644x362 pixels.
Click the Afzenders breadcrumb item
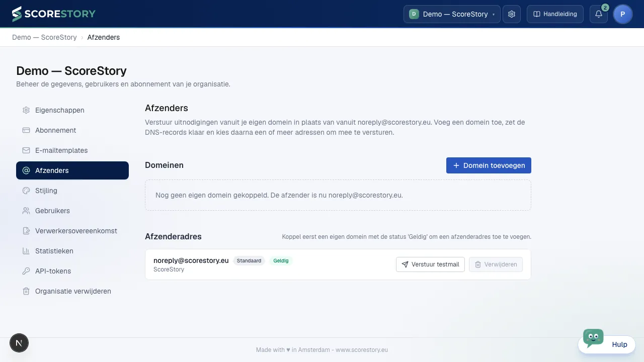click(x=104, y=37)
